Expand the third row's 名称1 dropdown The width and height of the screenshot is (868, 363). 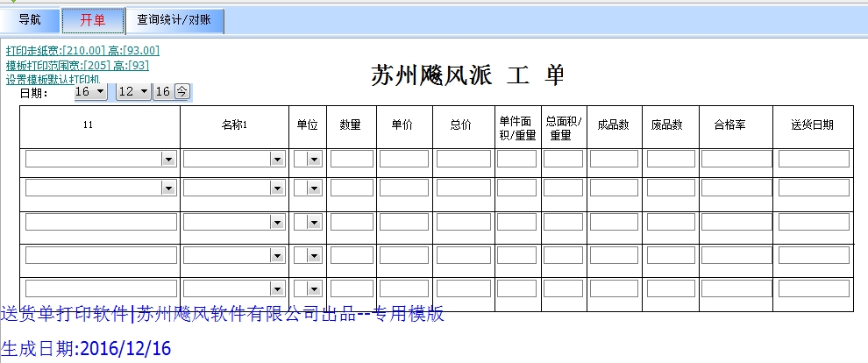click(277, 223)
